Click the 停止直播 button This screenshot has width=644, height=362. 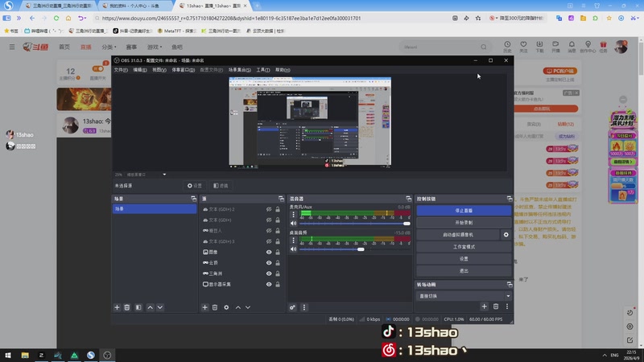point(464,211)
